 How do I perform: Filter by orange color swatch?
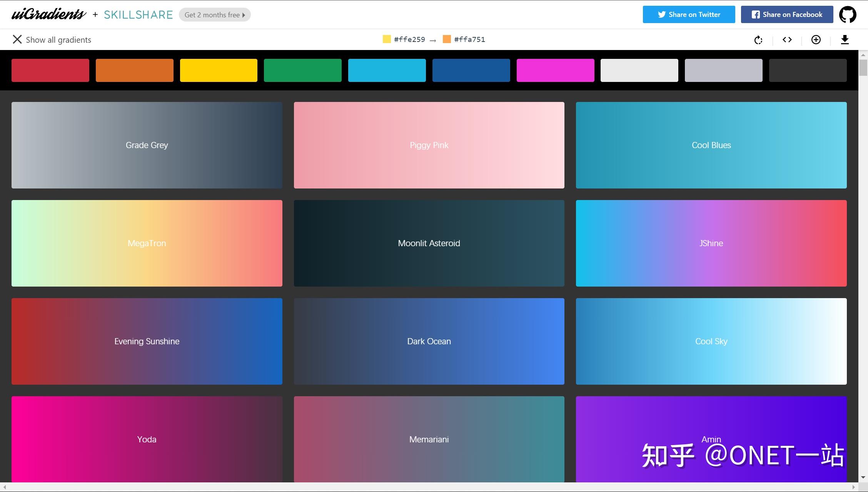[x=135, y=70]
